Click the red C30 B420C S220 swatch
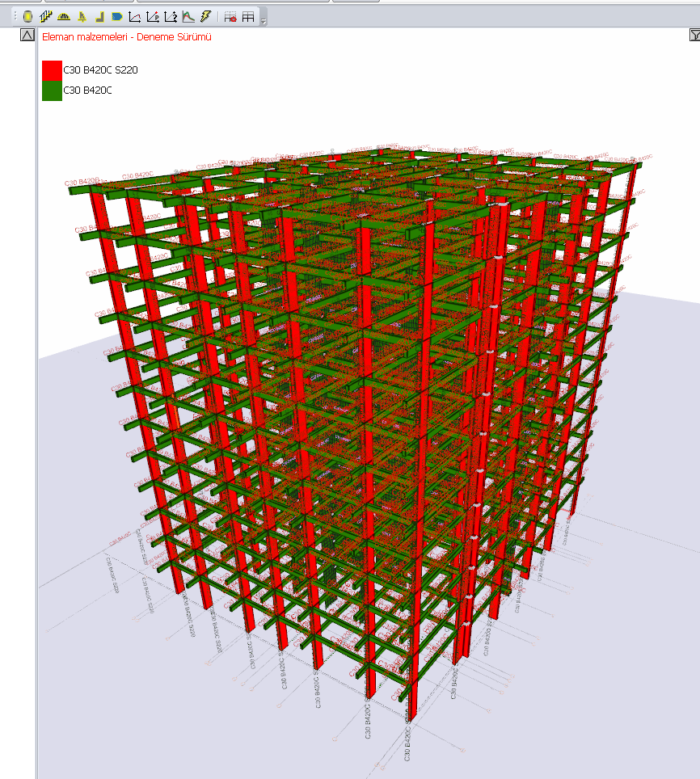 click(x=52, y=70)
